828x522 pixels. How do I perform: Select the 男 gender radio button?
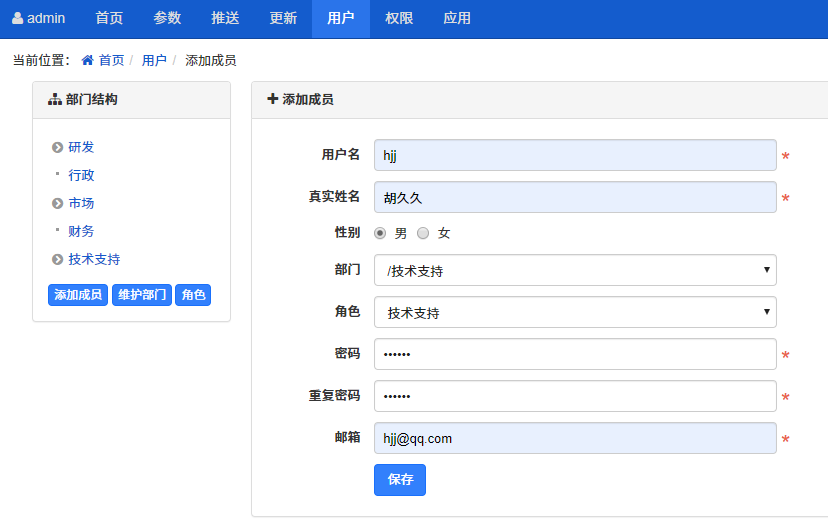tap(380, 233)
